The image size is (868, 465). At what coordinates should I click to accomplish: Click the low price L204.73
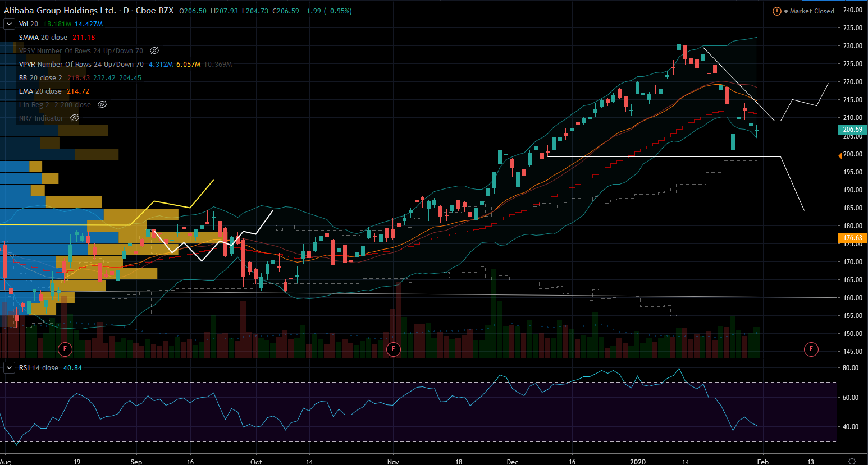pos(255,11)
